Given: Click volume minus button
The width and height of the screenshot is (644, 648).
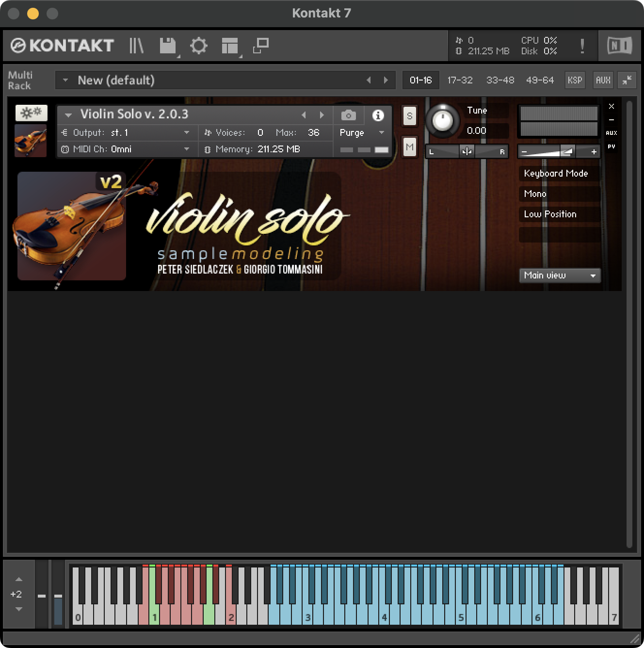Looking at the screenshot, I should coord(524,152).
